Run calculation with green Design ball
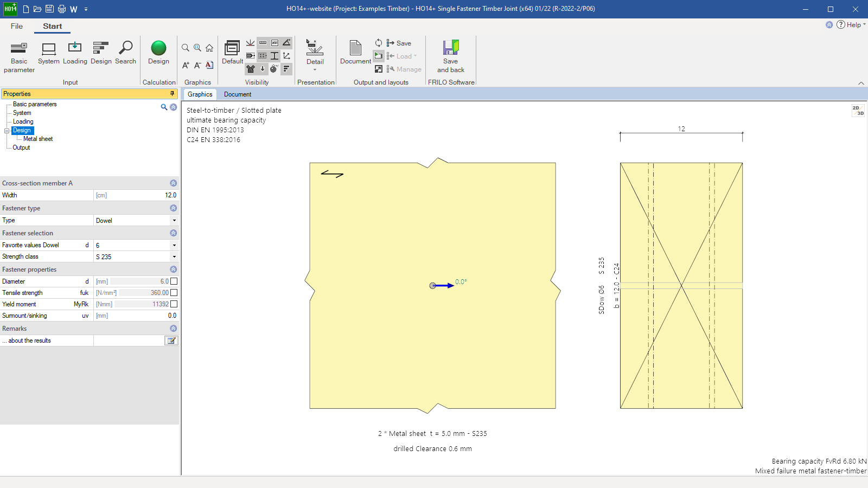 coord(158,53)
